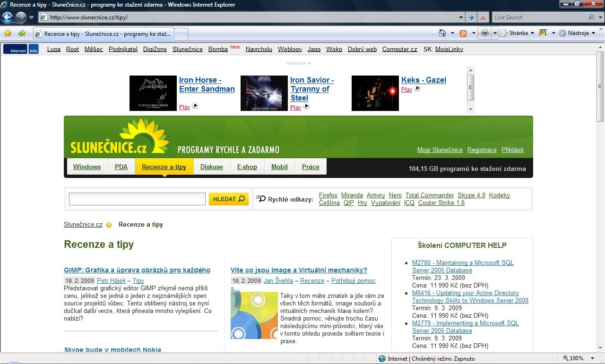The width and height of the screenshot is (605, 364).
Task: Open the Image a Virtuální mechaniky article
Action: point(299,270)
